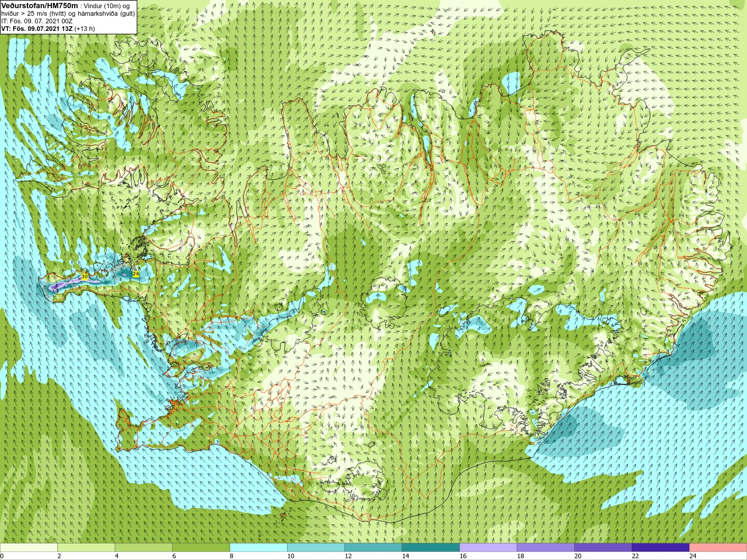747x560 pixels.
Task: Click the '12' label on the scale
Action: pyautogui.click(x=348, y=556)
